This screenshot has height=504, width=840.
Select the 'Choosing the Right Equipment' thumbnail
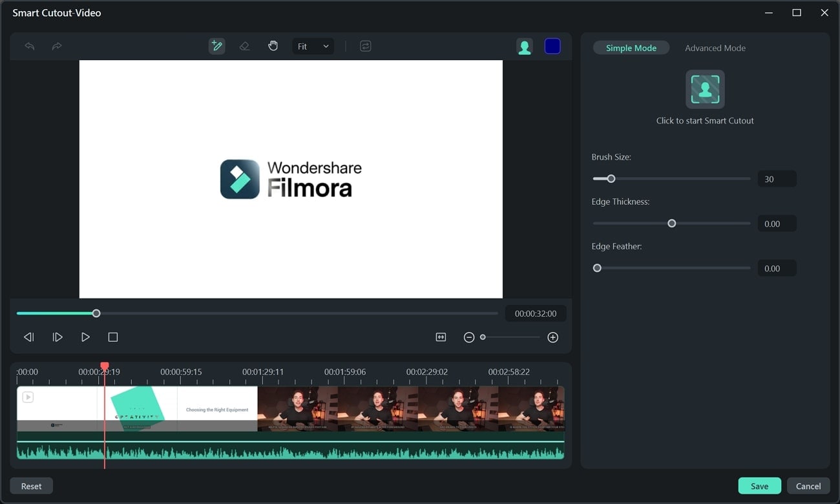pos(217,408)
